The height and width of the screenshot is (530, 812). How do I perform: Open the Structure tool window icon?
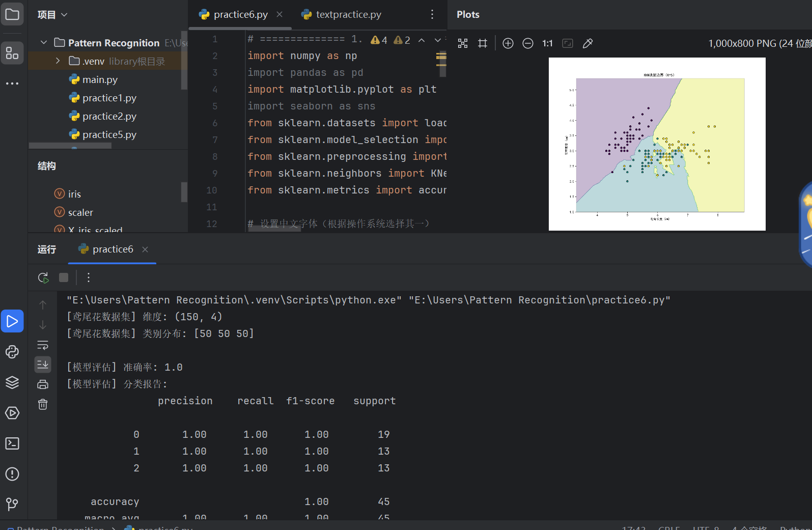click(12, 53)
